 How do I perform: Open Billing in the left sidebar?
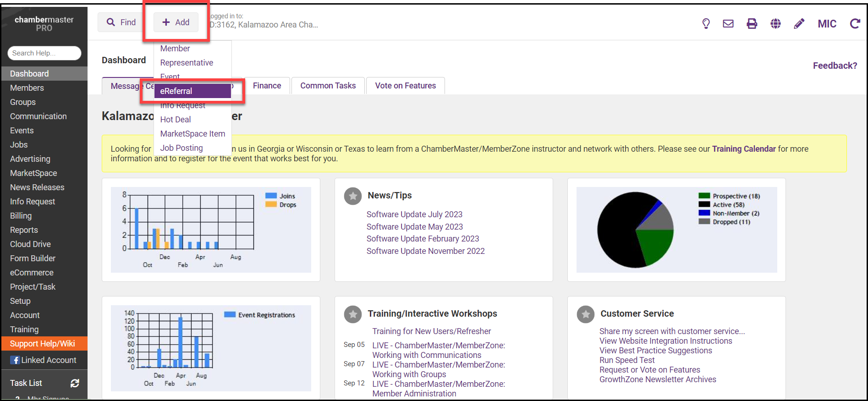pyautogui.click(x=21, y=216)
